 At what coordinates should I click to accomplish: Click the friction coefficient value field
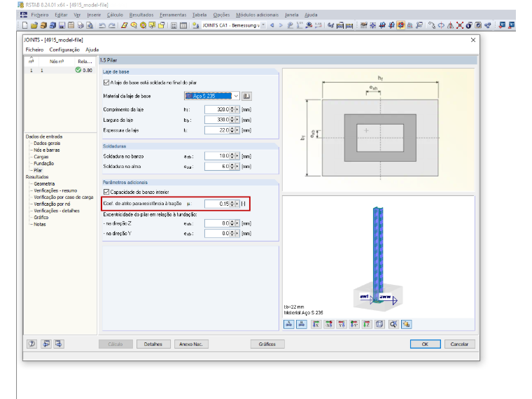217,204
